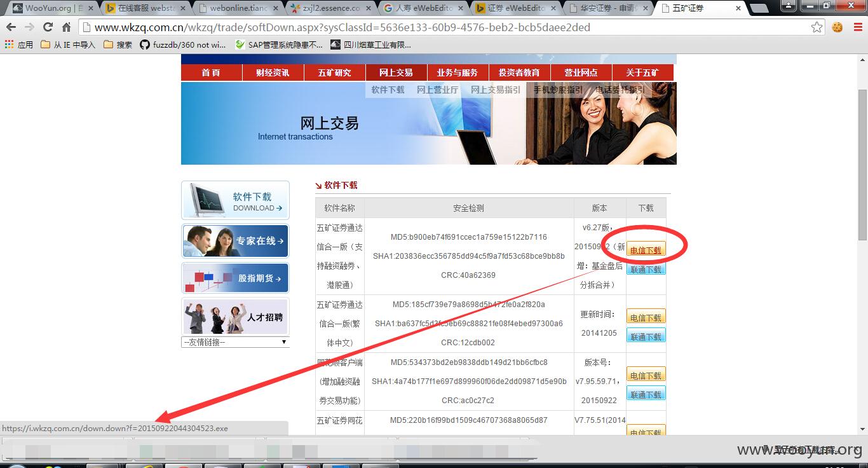Viewport: 868px width, 468px height.
Task: Click 电信下载 for 同花顺客户端 v7.95.59.71
Action: [x=646, y=375]
